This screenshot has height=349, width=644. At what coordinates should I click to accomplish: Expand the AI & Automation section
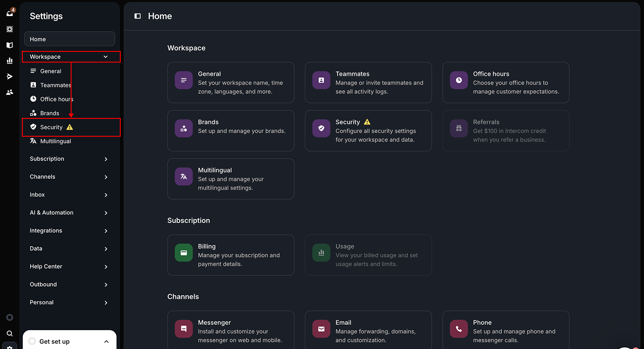pyautogui.click(x=69, y=213)
